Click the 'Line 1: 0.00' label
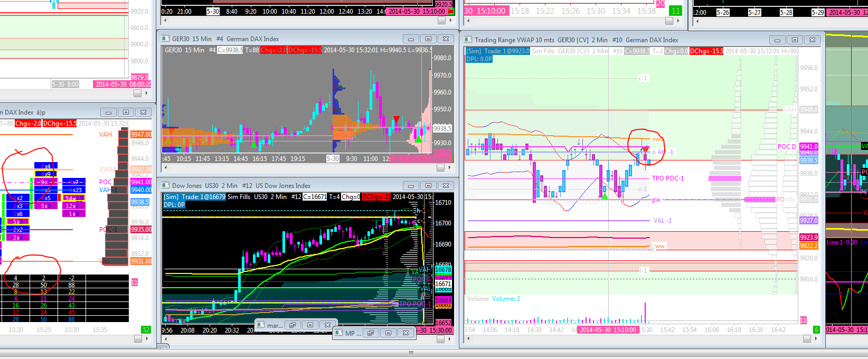 [842, 242]
